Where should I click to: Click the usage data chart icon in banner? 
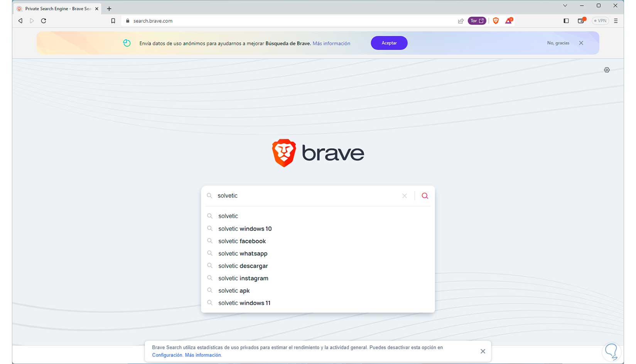[x=127, y=43]
